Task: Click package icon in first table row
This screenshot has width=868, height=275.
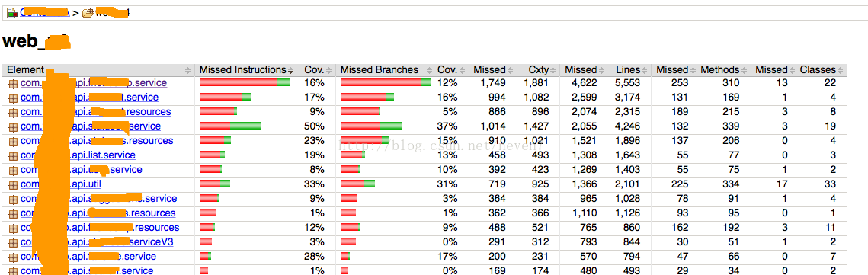Action: (x=13, y=83)
